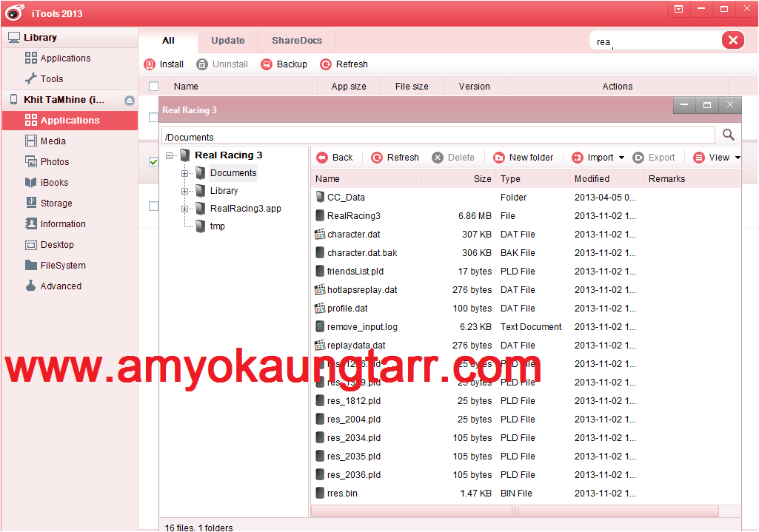Expand the Documents tree node

pyautogui.click(x=184, y=173)
